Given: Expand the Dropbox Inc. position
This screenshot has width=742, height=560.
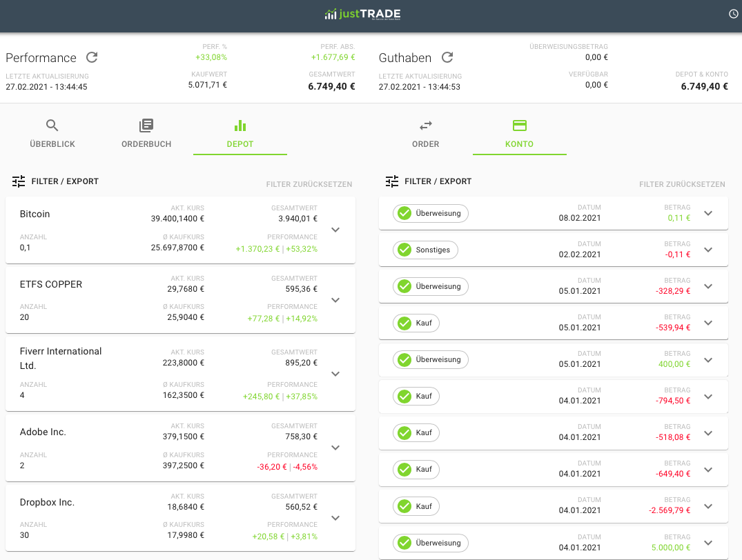Looking at the screenshot, I should 335,518.
